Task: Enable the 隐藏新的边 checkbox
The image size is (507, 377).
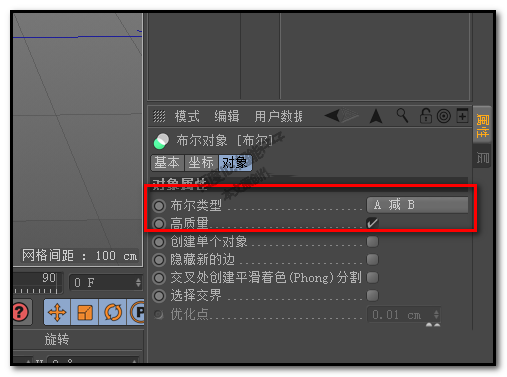Action: point(372,259)
